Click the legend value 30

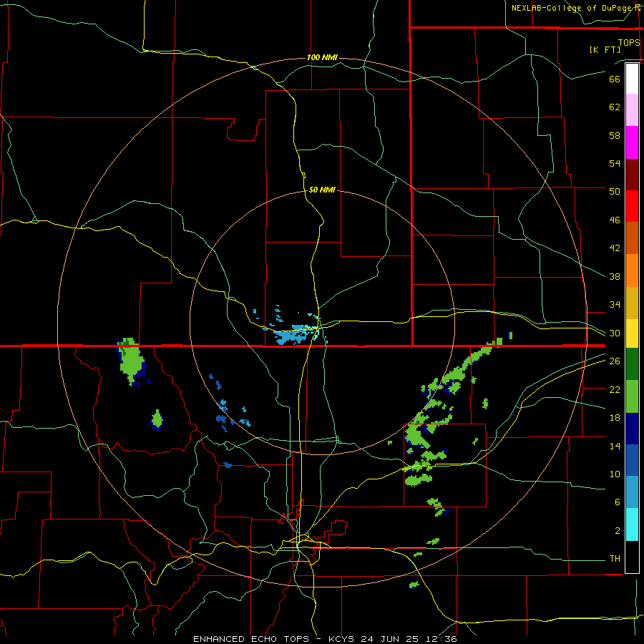click(x=615, y=333)
